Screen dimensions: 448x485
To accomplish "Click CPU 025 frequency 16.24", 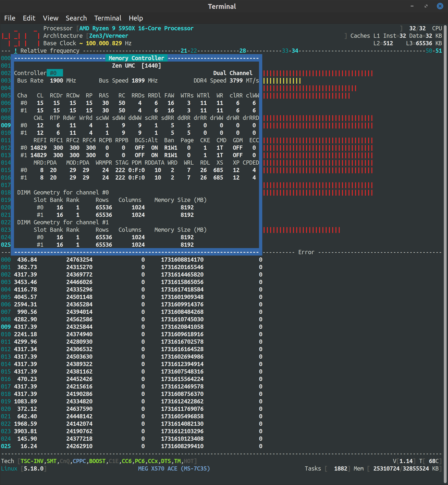I will [x=29, y=446].
